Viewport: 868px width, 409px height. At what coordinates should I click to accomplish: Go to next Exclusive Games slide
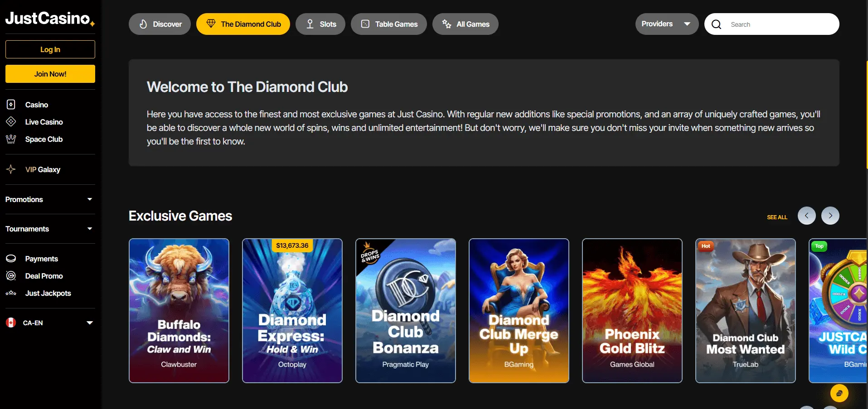tap(830, 216)
